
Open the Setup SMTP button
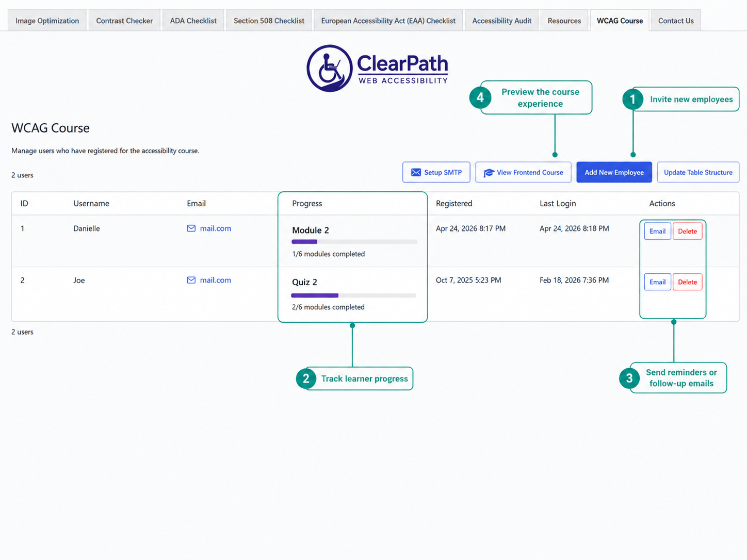(x=436, y=172)
